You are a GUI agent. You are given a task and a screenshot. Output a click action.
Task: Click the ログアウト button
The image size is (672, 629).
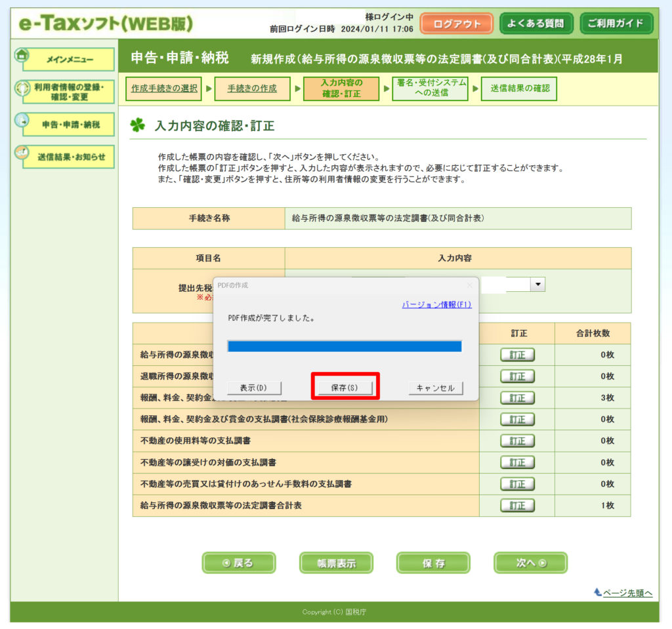pyautogui.click(x=457, y=24)
